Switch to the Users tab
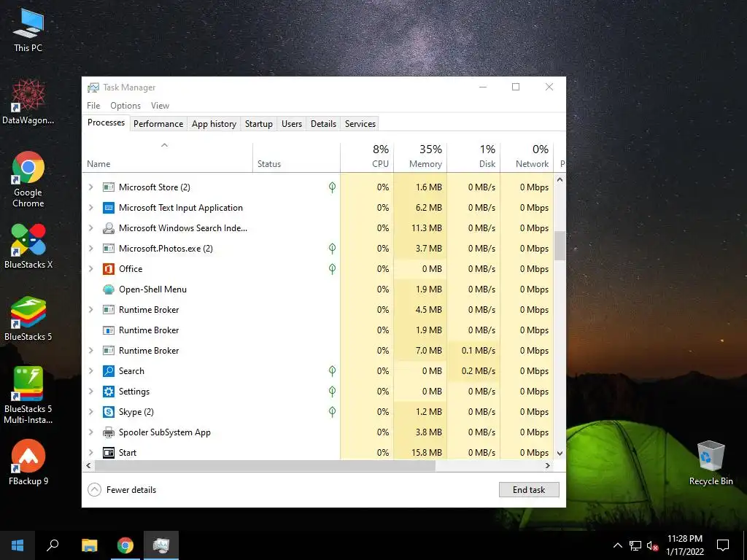 click(x=292, y=124)
